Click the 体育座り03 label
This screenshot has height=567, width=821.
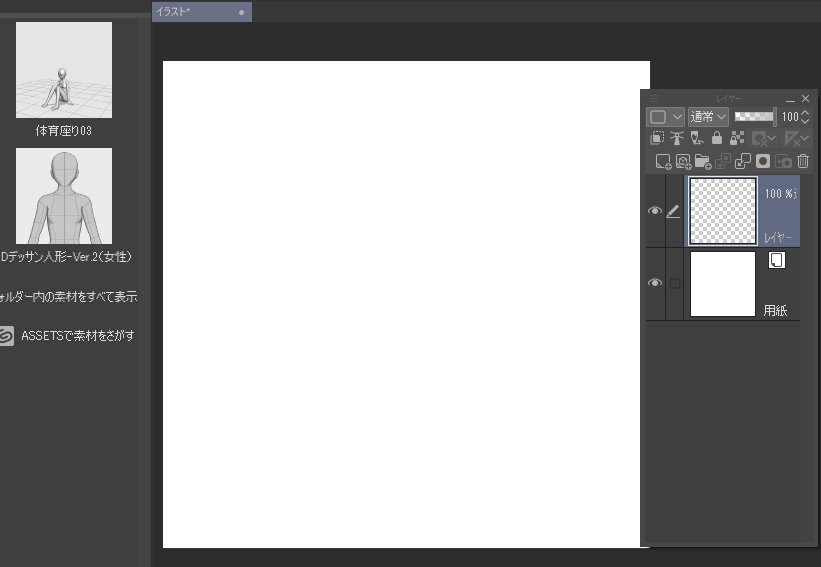(x=63, y=131)
